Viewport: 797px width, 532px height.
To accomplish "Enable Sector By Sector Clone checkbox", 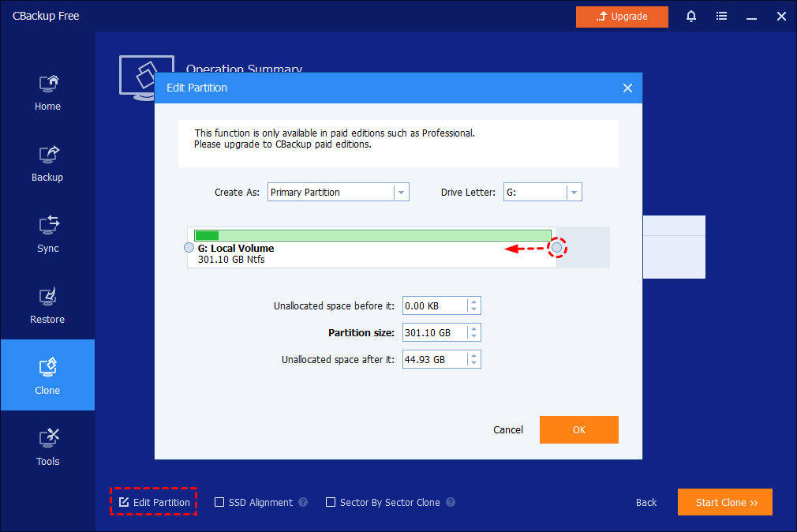I will [331, 502].
